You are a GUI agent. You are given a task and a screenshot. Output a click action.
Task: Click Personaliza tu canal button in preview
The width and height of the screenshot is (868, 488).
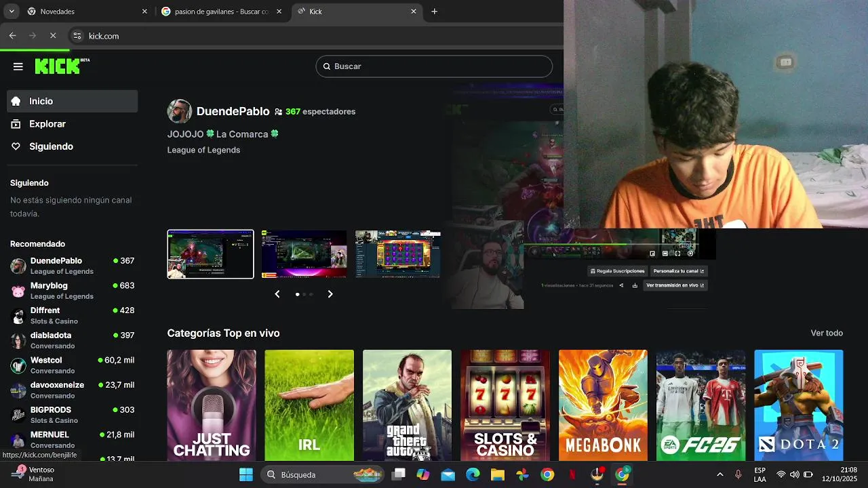(x=679, y=271)
